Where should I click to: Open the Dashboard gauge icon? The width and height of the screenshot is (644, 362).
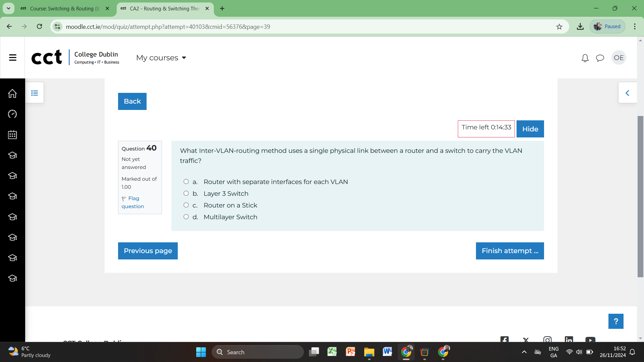click(x=12, y=114)
